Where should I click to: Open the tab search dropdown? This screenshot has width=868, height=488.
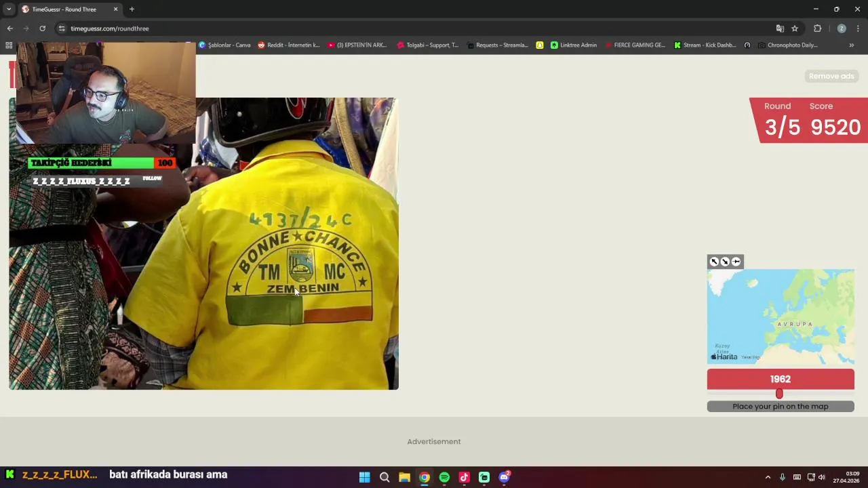pos(9,9)
